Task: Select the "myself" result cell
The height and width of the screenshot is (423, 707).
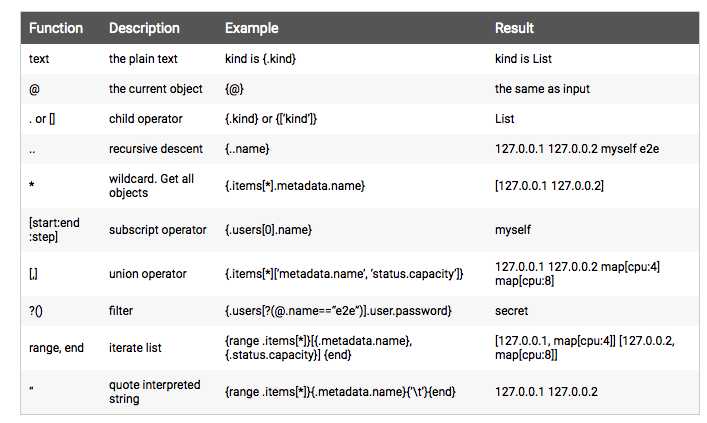Action: (x=512, y=229)
